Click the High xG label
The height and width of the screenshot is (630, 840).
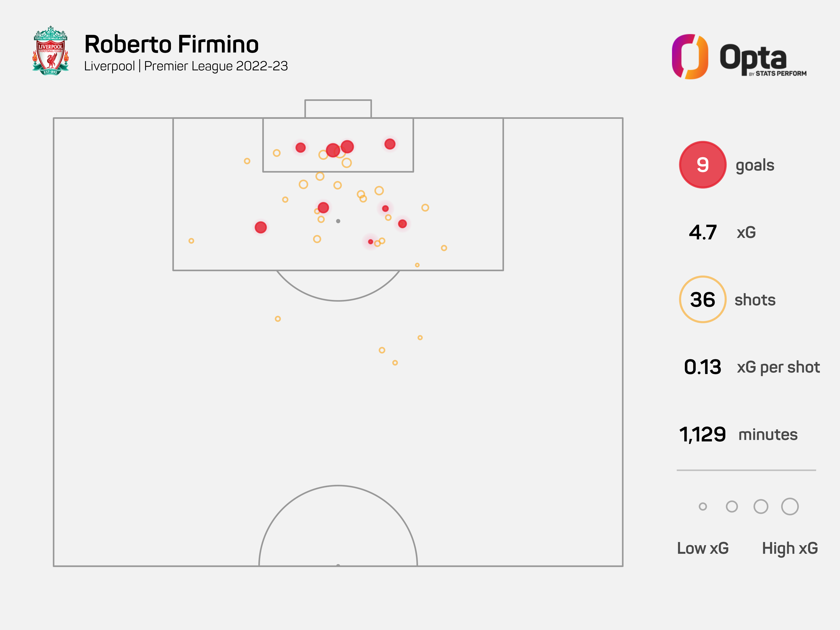tap(789, 548)
